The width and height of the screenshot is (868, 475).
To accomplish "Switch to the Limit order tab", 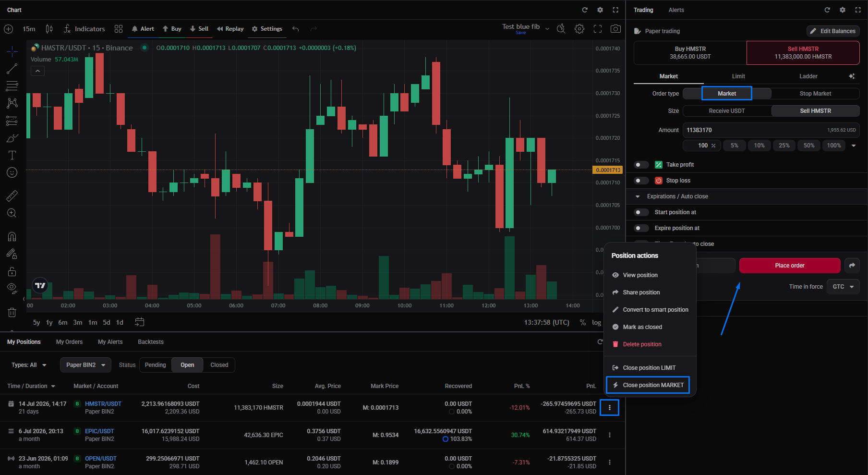I will tap(738, 76).
